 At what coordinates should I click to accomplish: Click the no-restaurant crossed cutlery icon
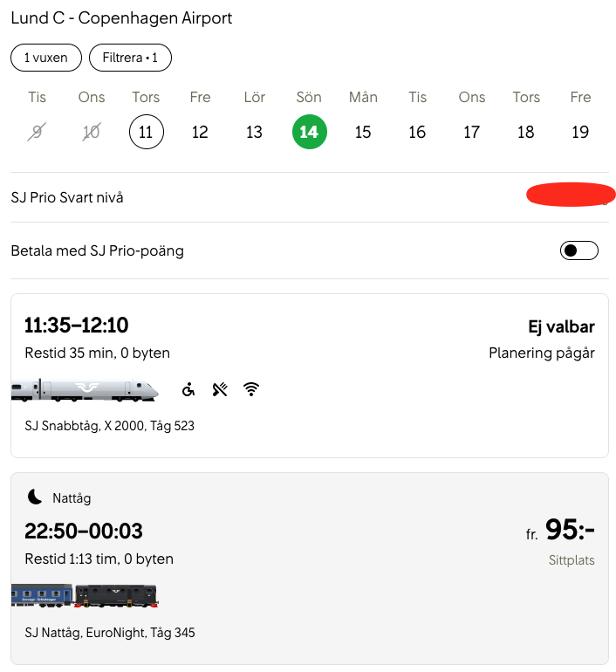click(220, 389)
